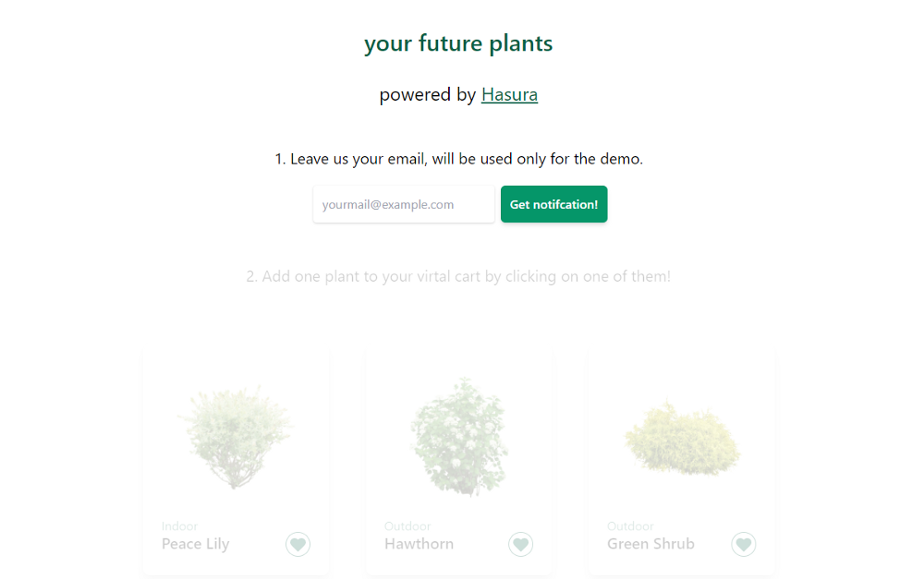
Task: Favorite the Hawthorn plant with its heart icon
Action: click(520, 544)
